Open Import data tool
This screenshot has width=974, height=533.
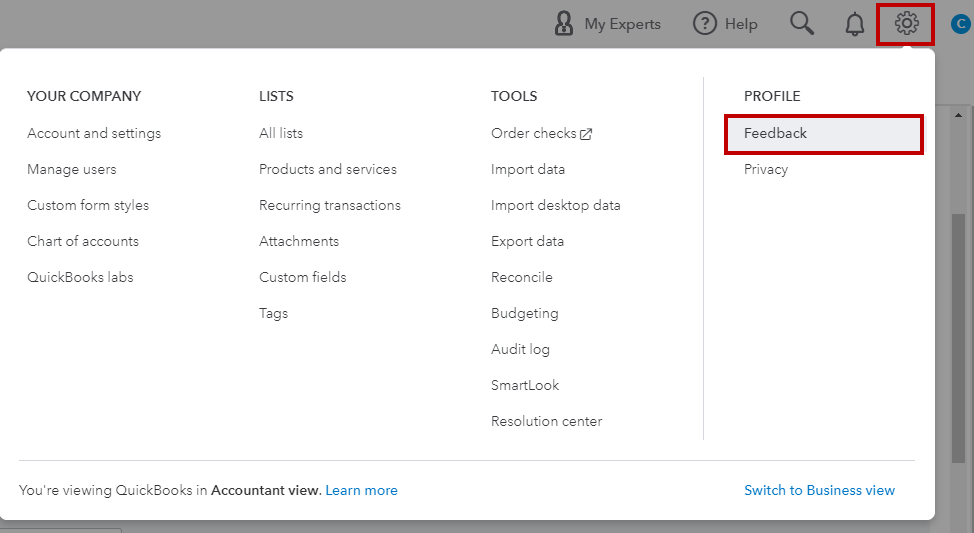528,169
